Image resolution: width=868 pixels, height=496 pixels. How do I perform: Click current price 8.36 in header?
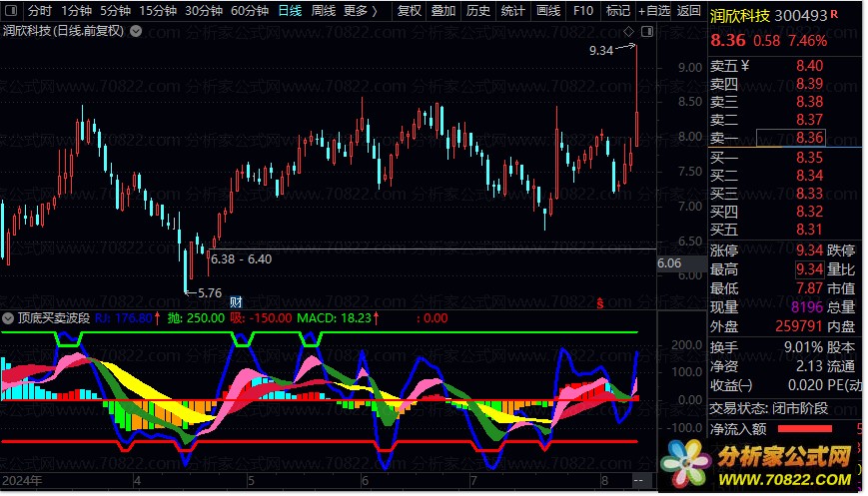(728, 40)
